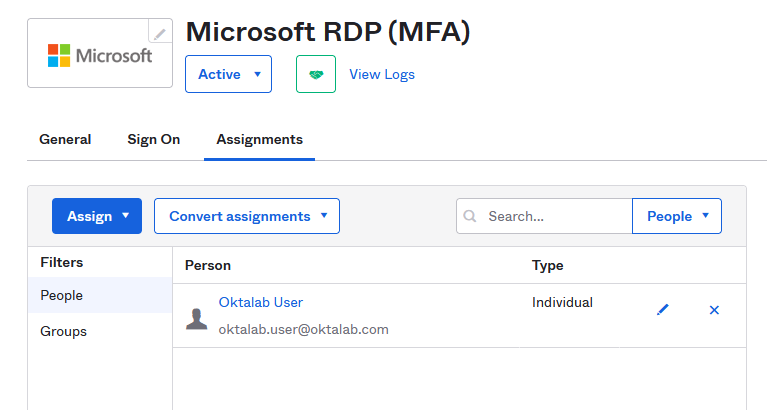Open the View Logs link

coord(382,75)
